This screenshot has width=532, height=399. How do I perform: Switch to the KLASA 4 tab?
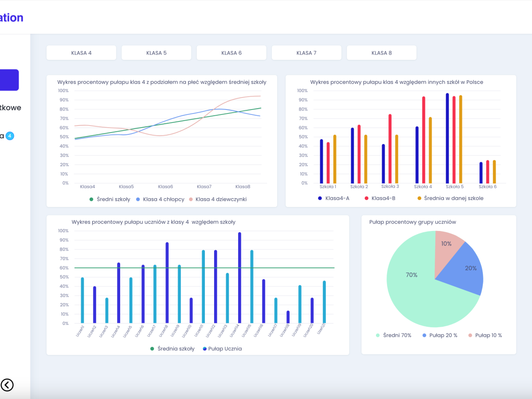click(81, 53)
